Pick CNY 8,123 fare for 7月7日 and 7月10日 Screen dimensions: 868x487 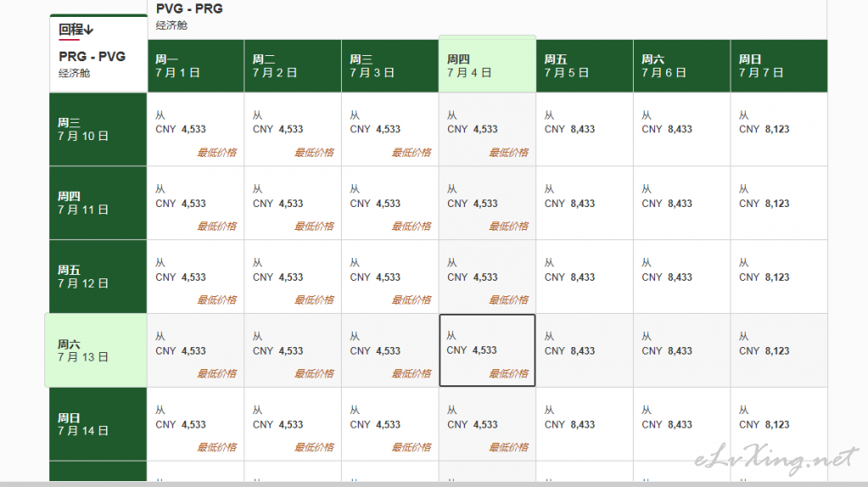[779, 130]
